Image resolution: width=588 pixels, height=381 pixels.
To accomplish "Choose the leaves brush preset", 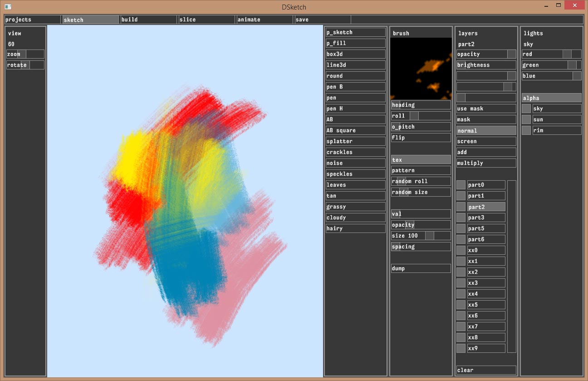I will click(x=355, y=185).
